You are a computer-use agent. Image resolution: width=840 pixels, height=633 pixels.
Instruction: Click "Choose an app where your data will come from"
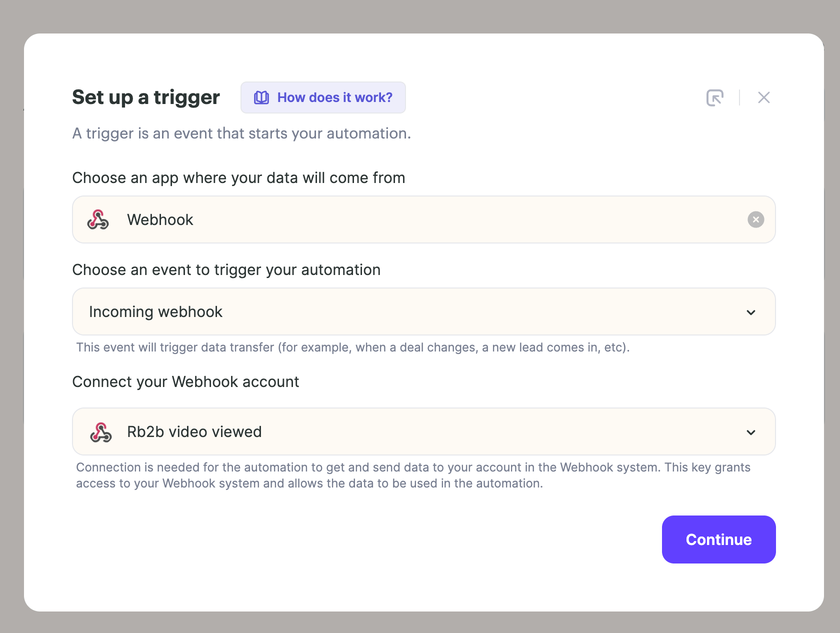pos(238,178)
